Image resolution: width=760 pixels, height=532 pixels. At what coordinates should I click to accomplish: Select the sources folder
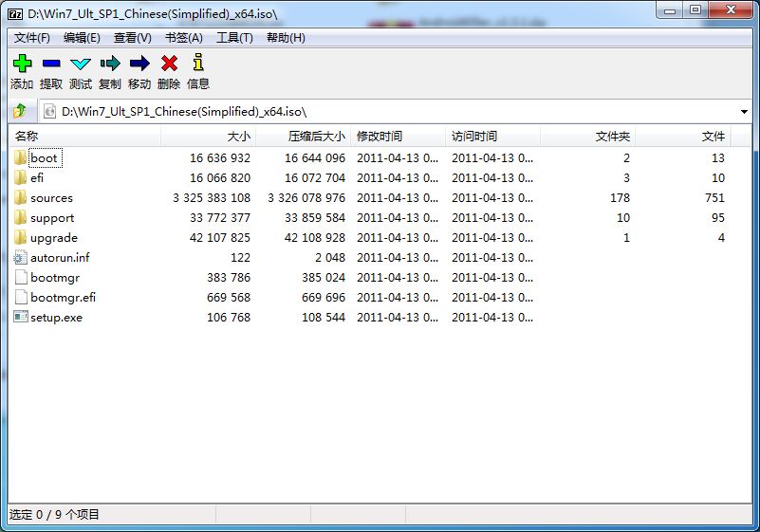(x=51, y=198)
